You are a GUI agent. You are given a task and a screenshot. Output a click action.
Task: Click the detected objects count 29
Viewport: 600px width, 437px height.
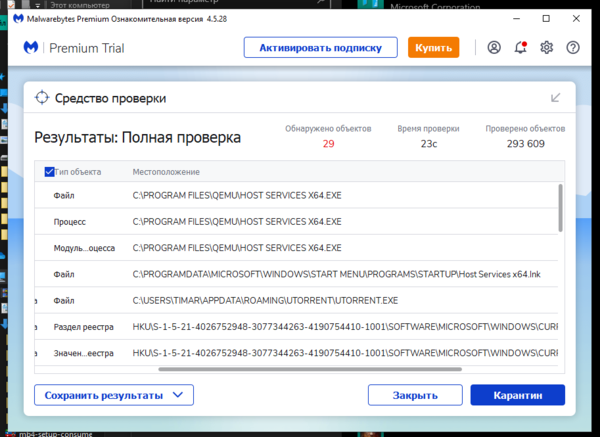328,143
